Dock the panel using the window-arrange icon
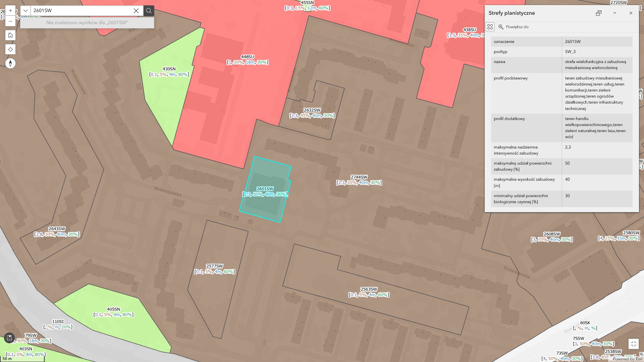This screenshot has height=362, width=644. click(599, 13)
